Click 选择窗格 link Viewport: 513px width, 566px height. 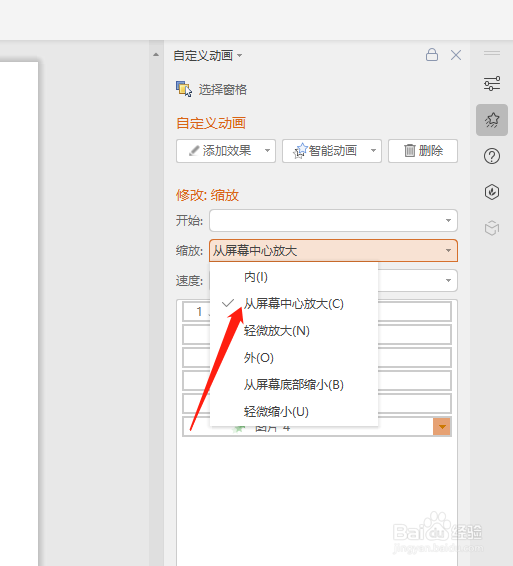click(x=222, y=90)
